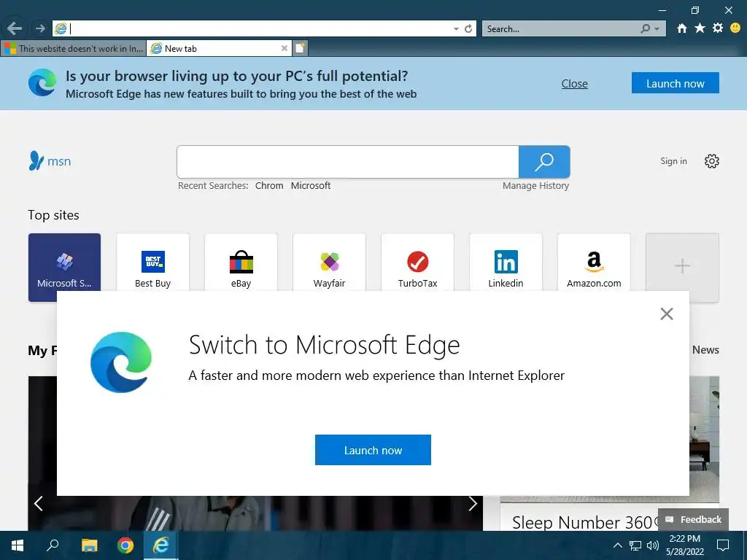Open a new blank tab button
747x560 pixels.
300,48
